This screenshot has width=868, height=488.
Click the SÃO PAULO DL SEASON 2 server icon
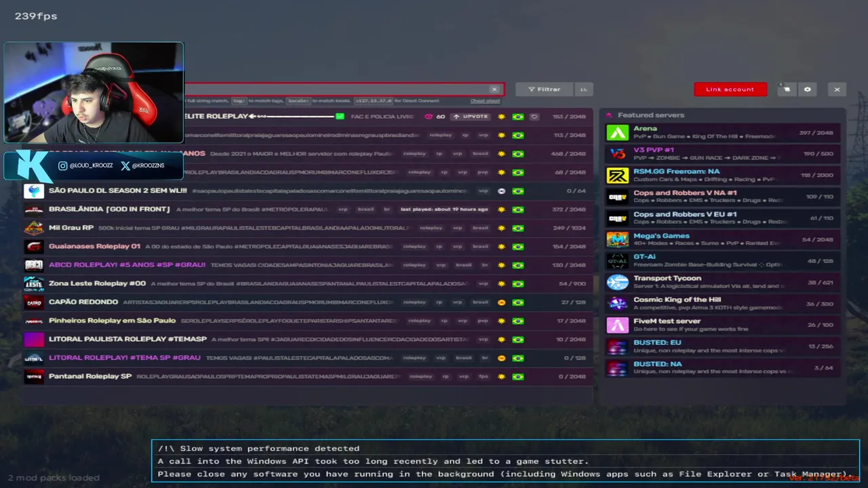tap(34, 191)
